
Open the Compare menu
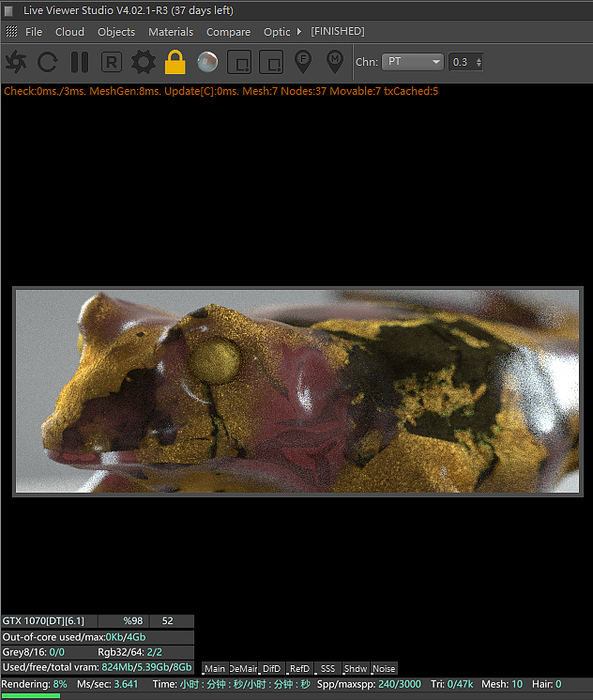point(228,32)
